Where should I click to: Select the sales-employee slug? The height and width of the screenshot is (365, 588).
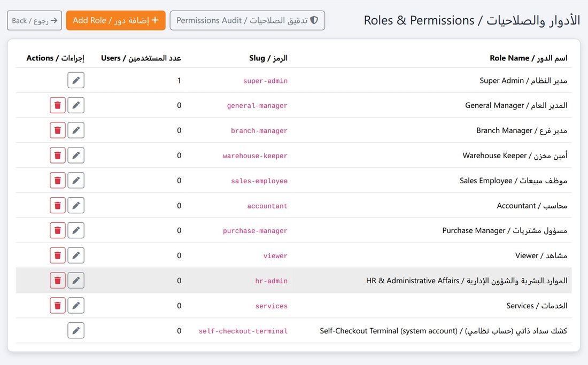259,181
